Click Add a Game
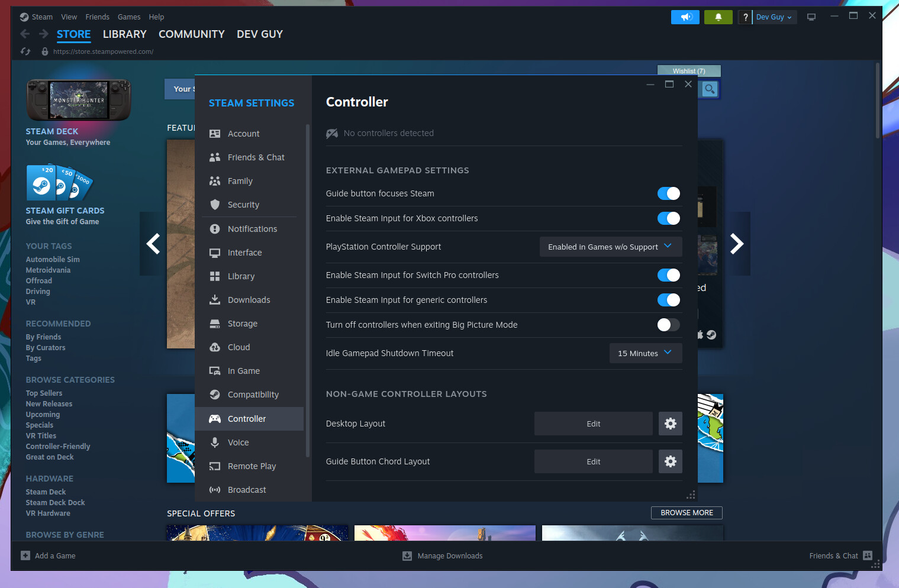The image size is (899, 588). pos(49,555)
